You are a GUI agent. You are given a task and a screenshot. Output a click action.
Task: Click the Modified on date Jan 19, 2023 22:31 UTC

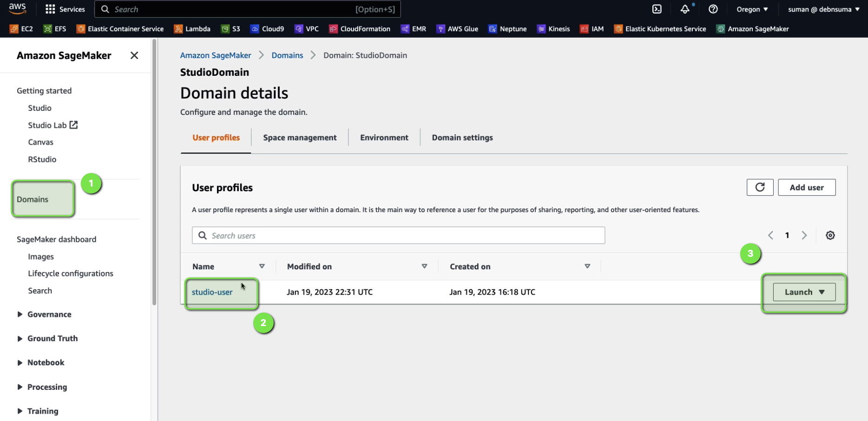(x=329, y=292)
